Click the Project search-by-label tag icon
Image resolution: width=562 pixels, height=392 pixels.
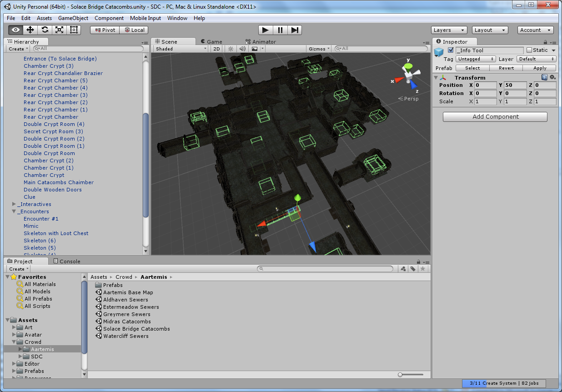(413, 269)
